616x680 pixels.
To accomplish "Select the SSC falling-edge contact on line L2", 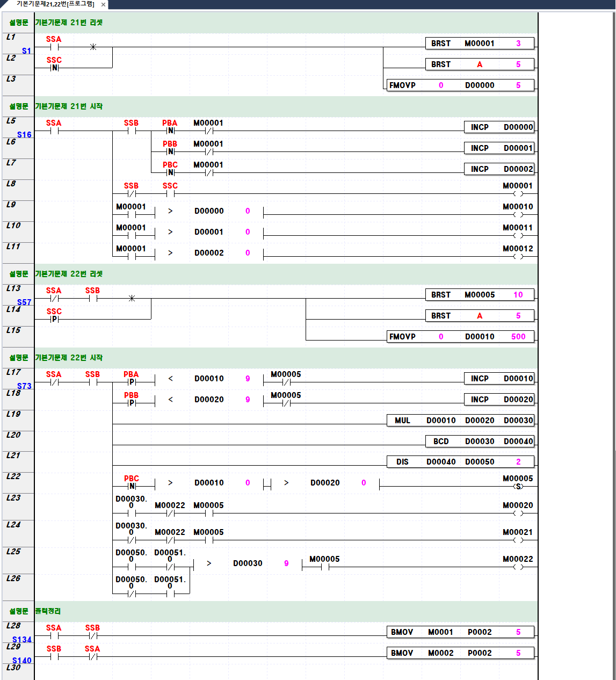I will click(54, 68).
